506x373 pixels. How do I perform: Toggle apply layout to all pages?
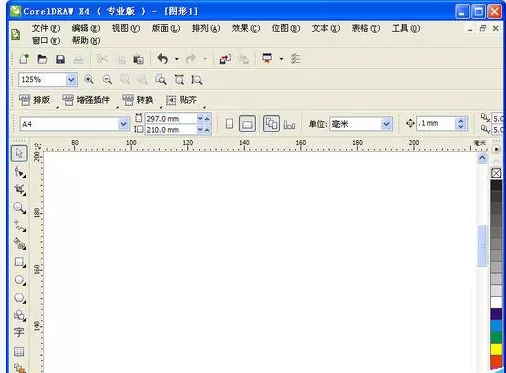(271, 124)
